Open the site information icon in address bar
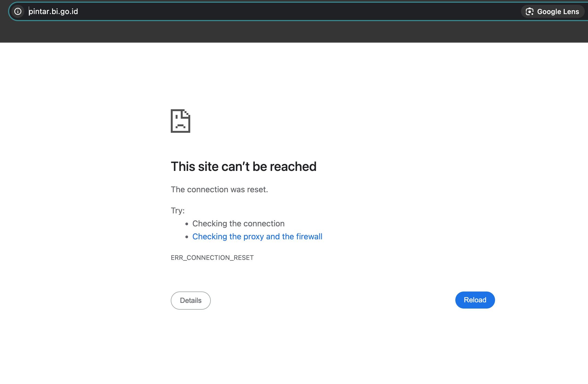 18,11
